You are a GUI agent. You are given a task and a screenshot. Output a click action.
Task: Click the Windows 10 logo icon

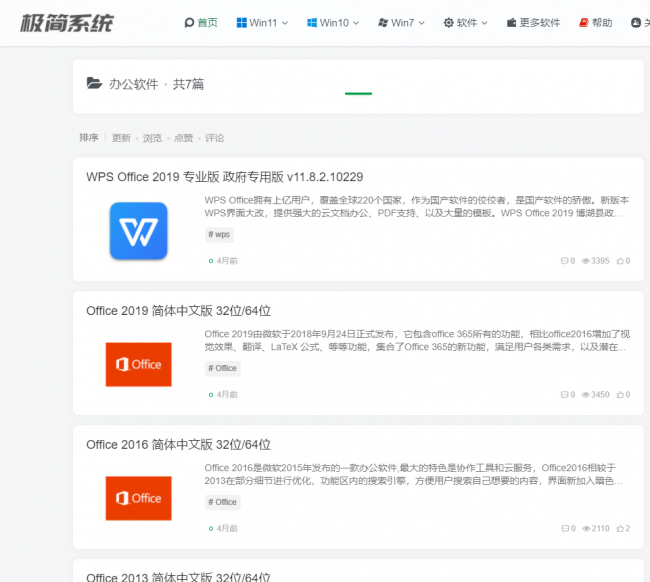tap(312, 23)
